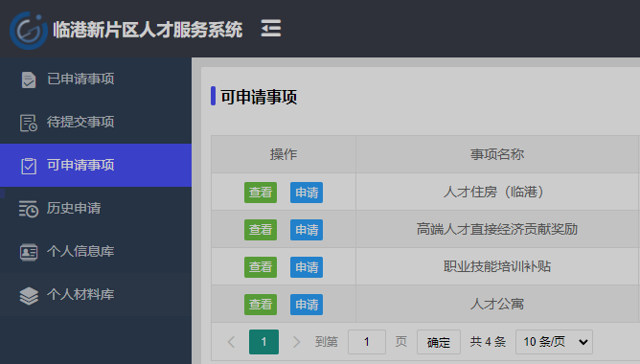Click the 待提交事项 form icon

point(29,123)
